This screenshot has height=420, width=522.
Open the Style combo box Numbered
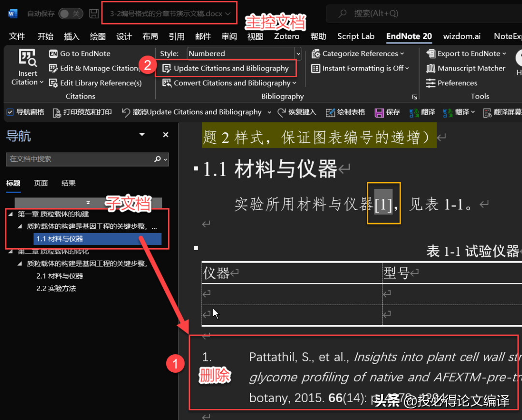click(244, 54)
